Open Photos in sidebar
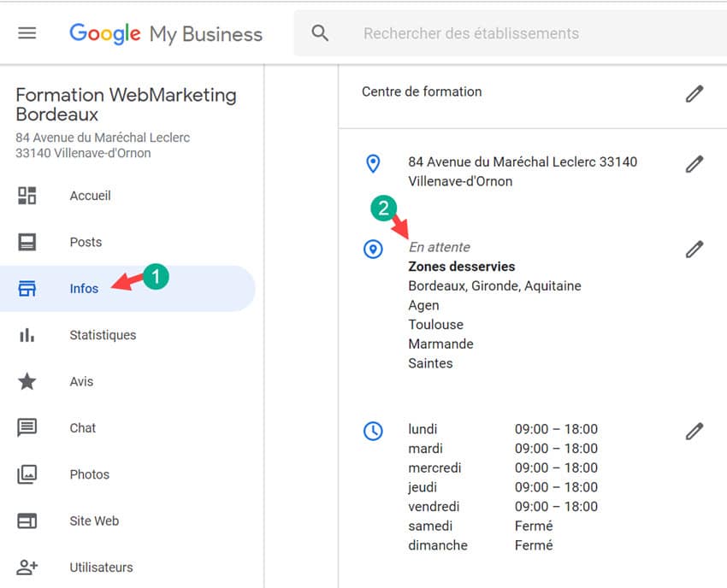Image resolution: width=727 pixels, height=588 pixels. pos(89,474)
